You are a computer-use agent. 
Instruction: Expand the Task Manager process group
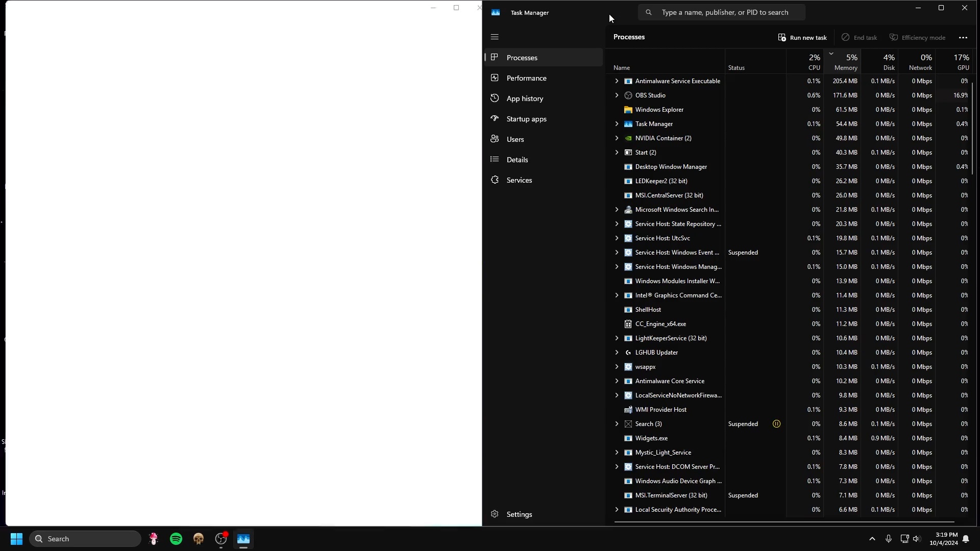(617, 124)
